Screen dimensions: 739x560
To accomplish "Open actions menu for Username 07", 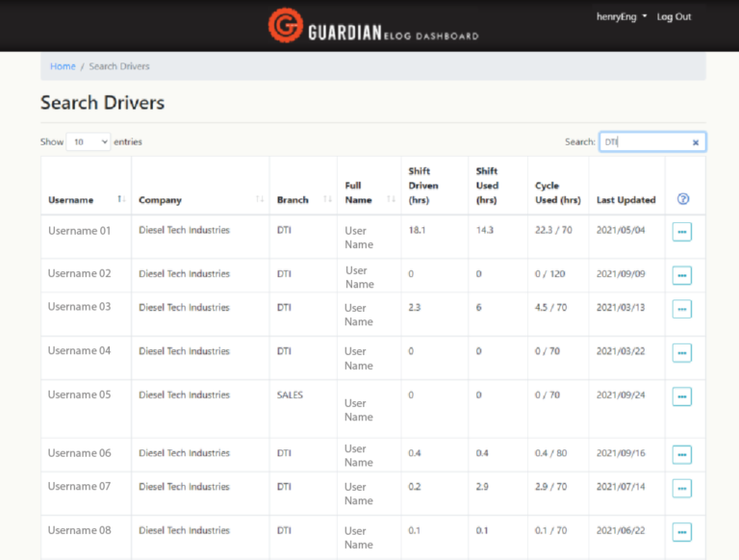I will [x=682, y=488].
